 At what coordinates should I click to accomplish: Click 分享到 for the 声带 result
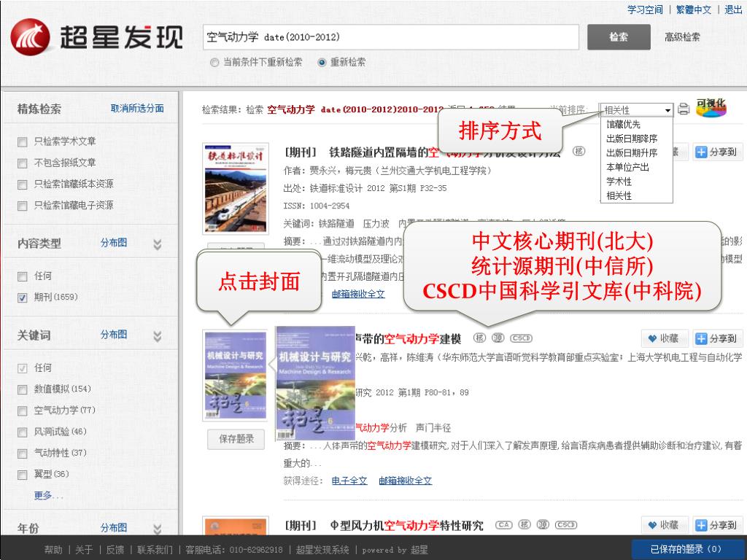pyautogui.click(x=717, y=338)
